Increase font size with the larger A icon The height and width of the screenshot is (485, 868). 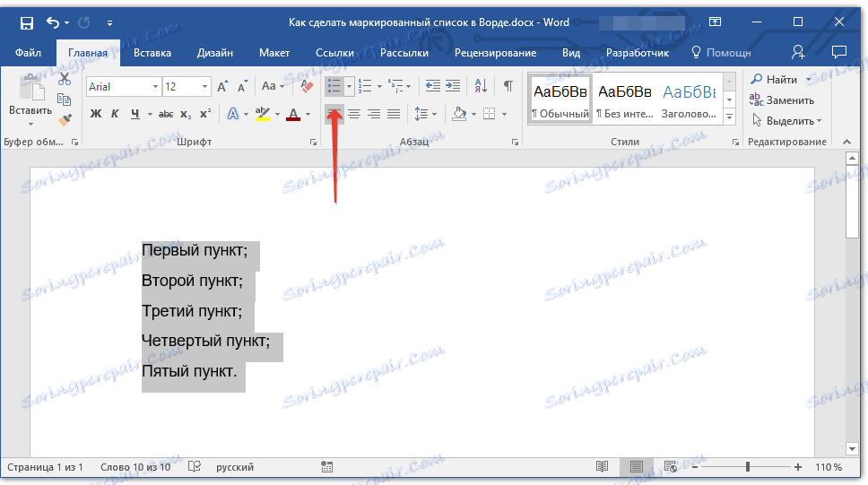tap(222, 86)
